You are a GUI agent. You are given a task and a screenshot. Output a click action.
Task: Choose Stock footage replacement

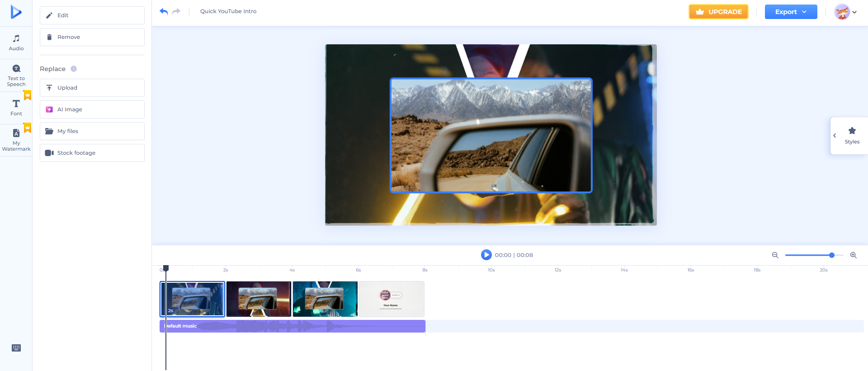(92, 153)
